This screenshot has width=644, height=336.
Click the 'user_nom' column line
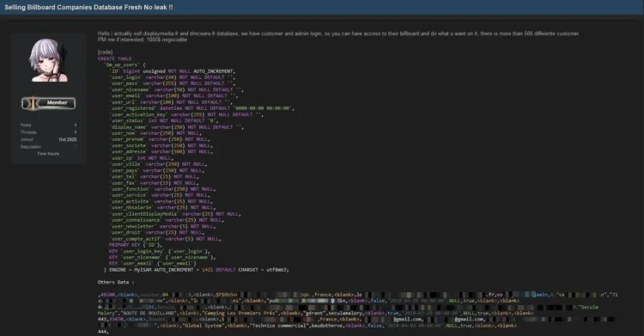coord(155,133)
